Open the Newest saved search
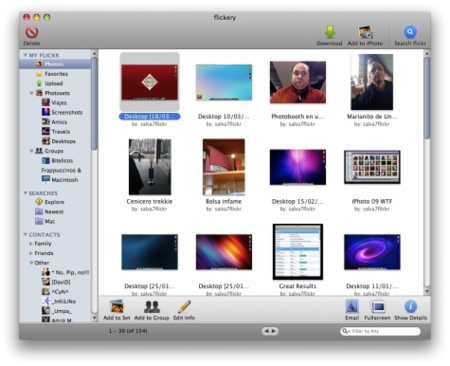The height and width of the screenshot is (366, 450). coord(55,212)
